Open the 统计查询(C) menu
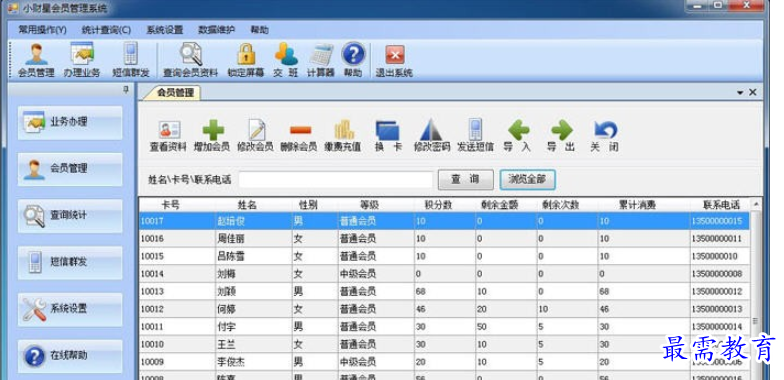This screenshot has width=784, height=380. click(x=106, y=30)
